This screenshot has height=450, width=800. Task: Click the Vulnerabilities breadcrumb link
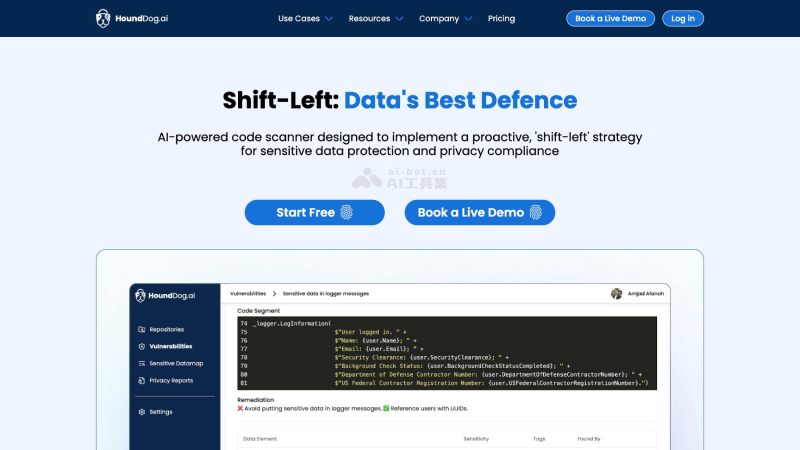248,294
